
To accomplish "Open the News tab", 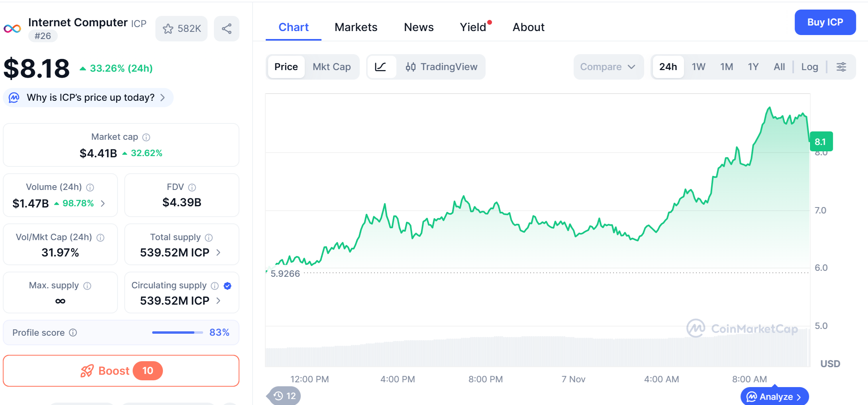I will pos(419,27).
